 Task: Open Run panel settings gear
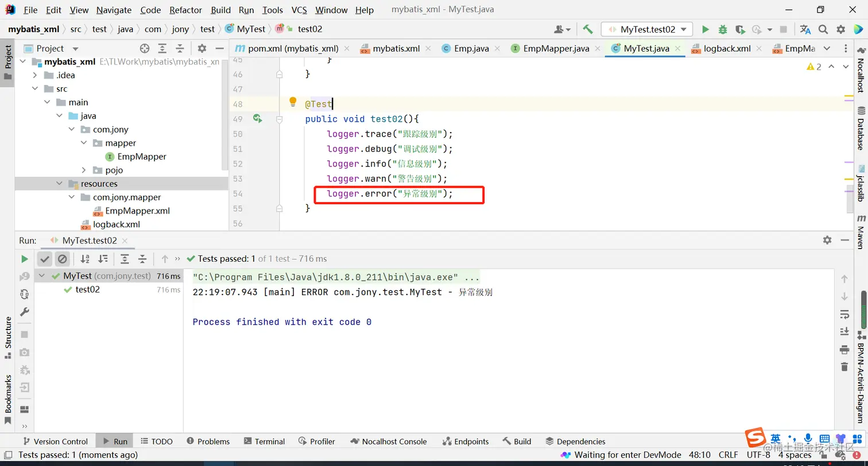(x=827, y=240)
